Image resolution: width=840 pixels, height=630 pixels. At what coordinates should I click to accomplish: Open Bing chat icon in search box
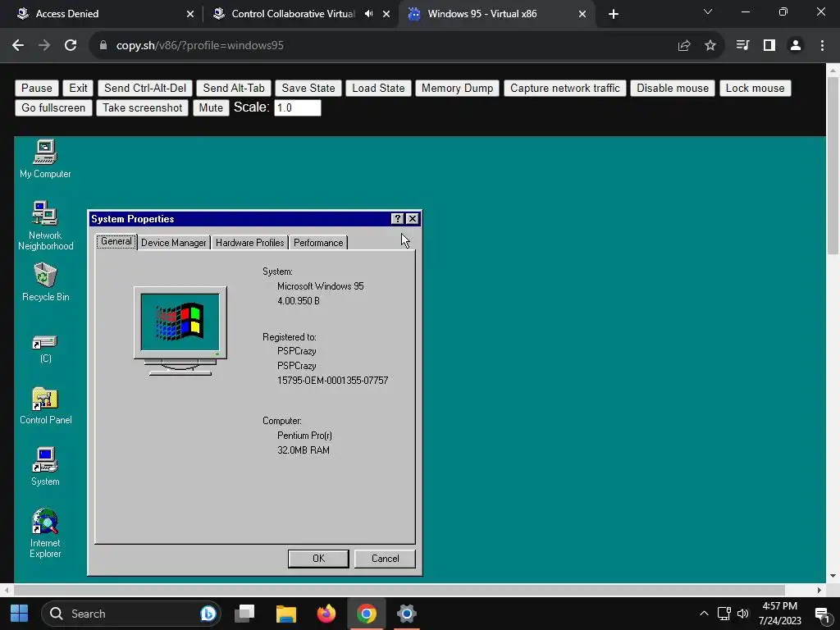(208, 614)
